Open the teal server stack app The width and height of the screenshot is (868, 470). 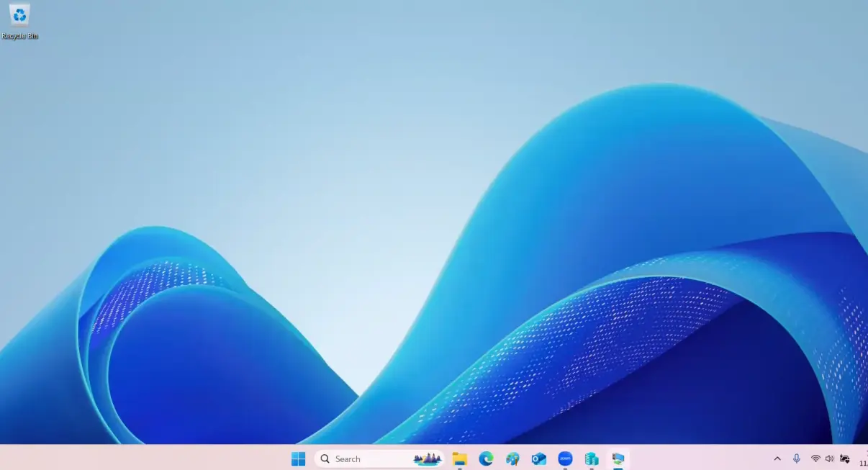coord(592,459)
